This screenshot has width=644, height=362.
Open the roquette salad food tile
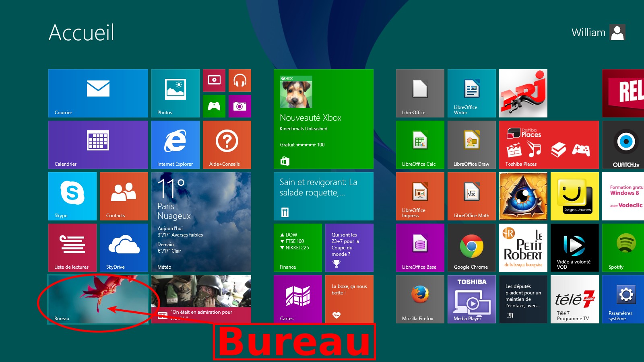point(324,196)
